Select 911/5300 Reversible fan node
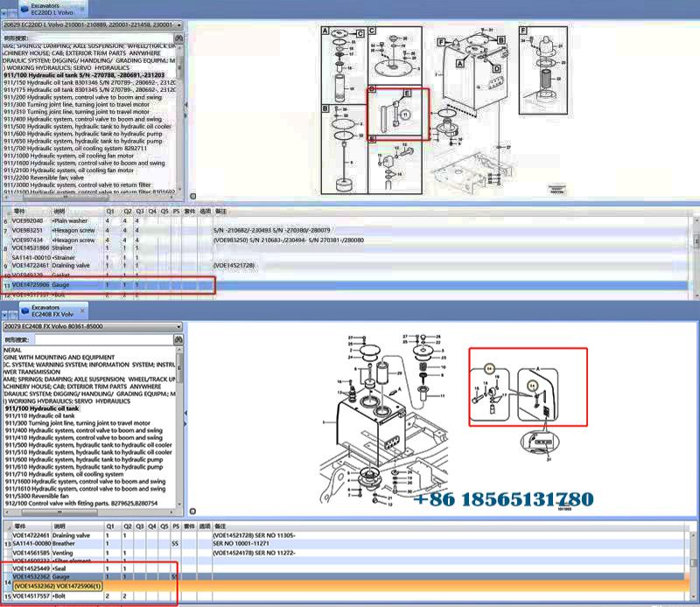 37,496
